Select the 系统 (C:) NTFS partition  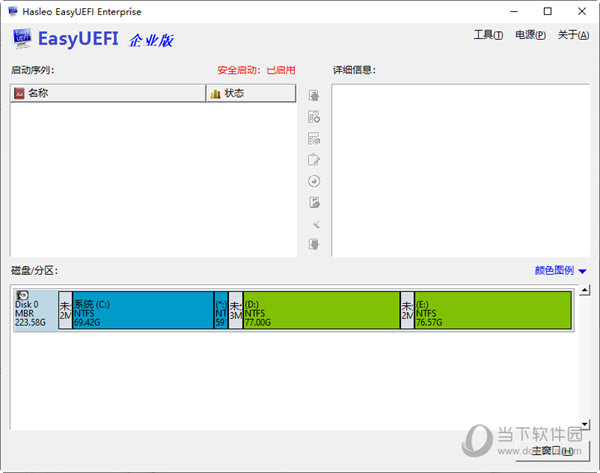click(142, 310)
